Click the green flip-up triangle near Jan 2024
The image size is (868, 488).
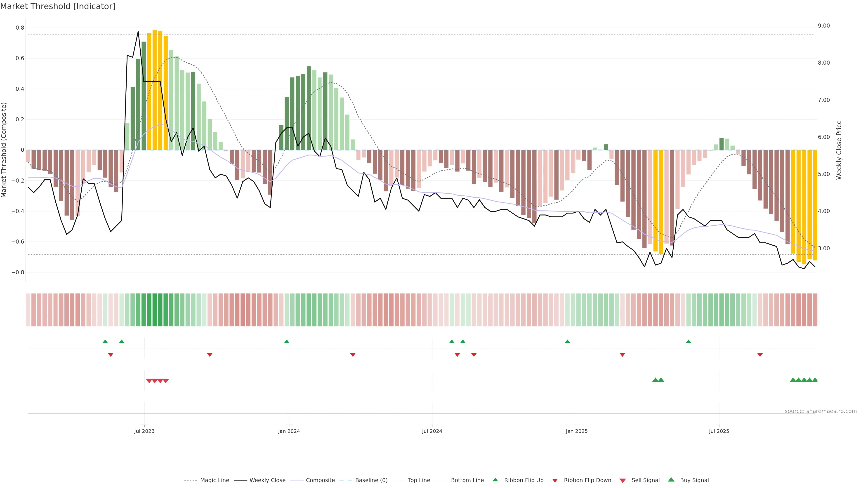pyautogui.click(x=287, y=342)
